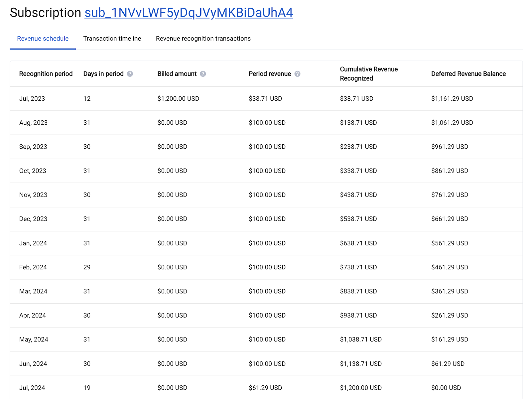Click the $661.29 USD deferred balance
The image size is (532, 406).
[450, 219]
